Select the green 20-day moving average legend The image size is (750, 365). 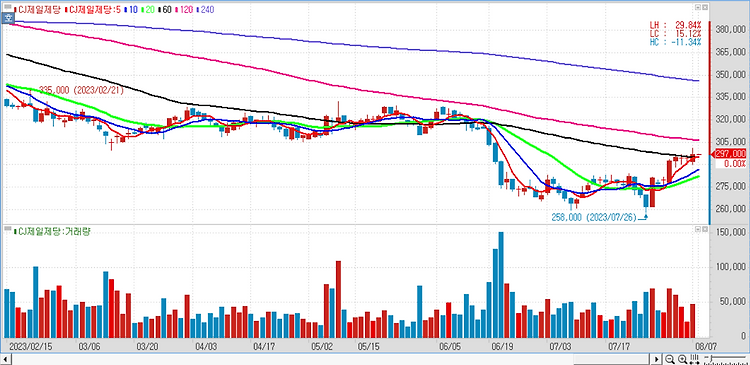pyautogui.click(x=149, y=9)
